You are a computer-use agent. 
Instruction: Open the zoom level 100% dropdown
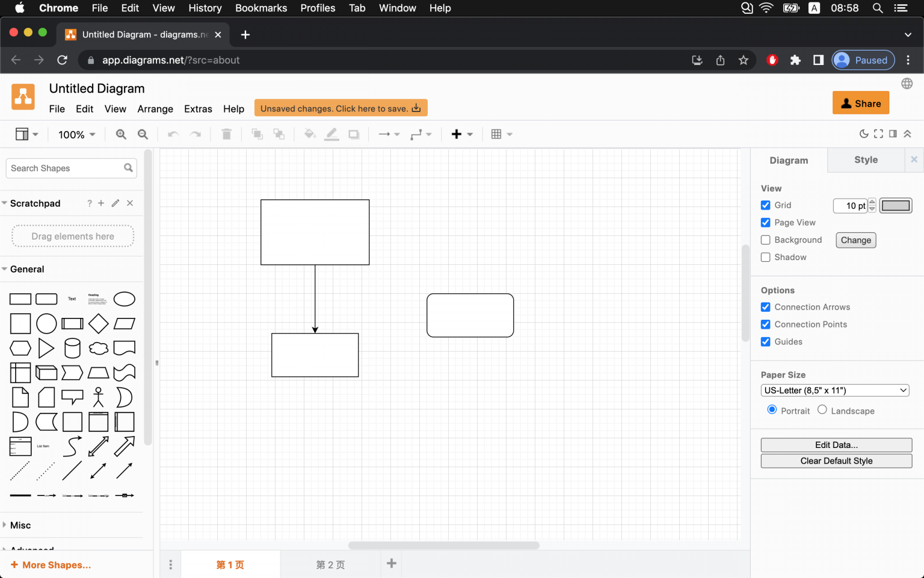(x=76, y=134)
